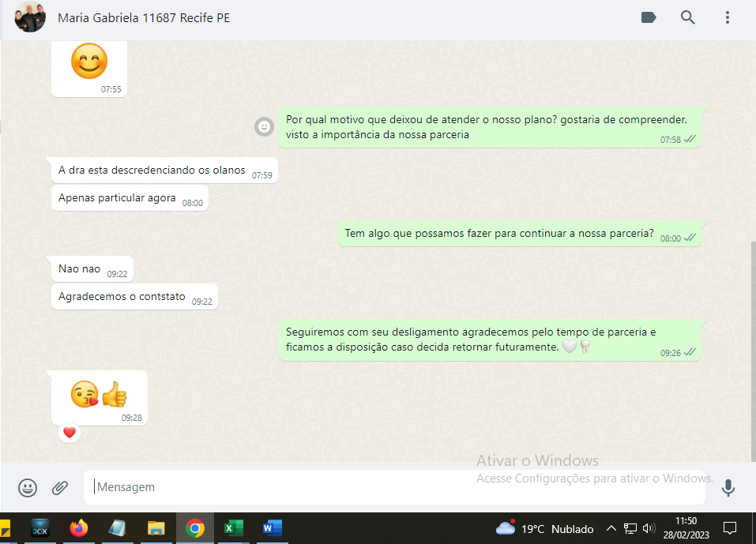Switch to Word in the taskbar
The height and width of the screenshot is (544, 756).
tap(272, 528)
